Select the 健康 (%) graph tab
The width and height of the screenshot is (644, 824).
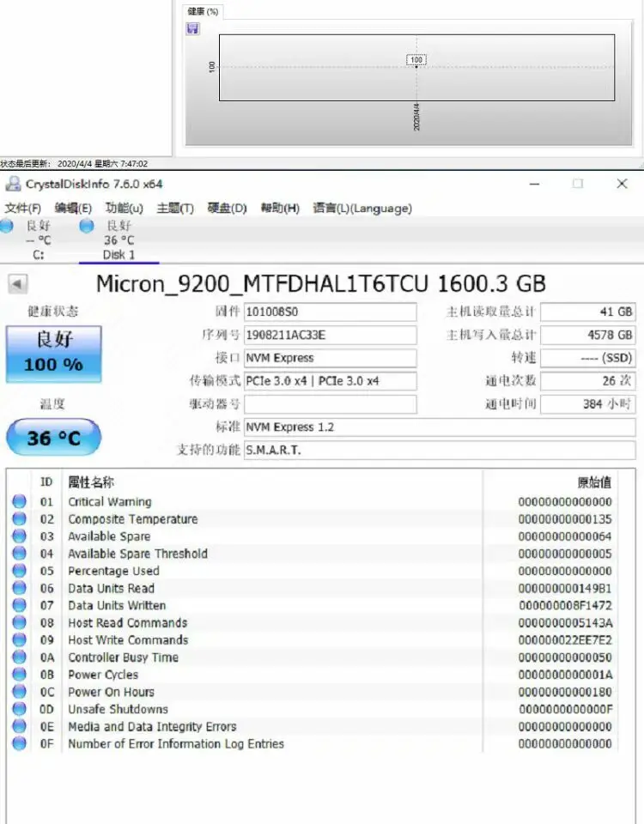click(x=203, y=11)
